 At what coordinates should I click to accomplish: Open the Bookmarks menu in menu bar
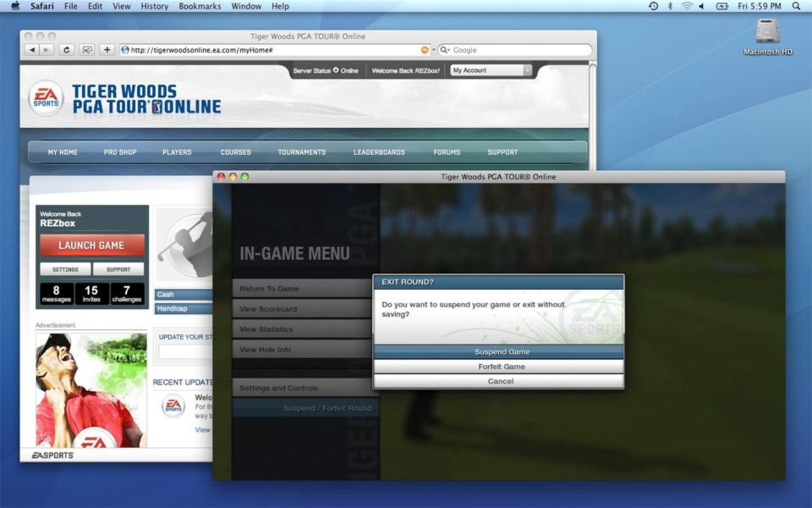click(x=200, y=6)
